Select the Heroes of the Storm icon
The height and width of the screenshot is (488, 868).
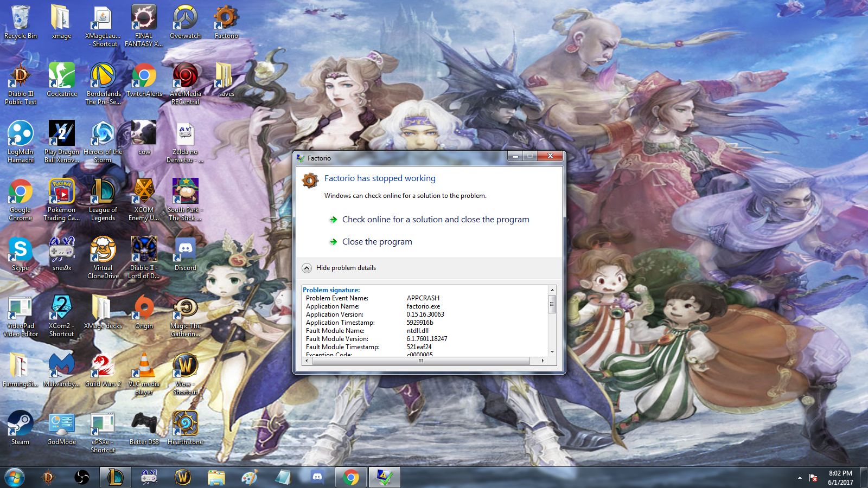103,142
